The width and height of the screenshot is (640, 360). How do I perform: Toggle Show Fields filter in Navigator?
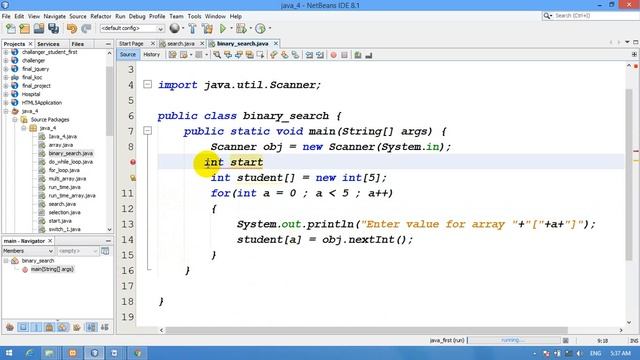23,327
